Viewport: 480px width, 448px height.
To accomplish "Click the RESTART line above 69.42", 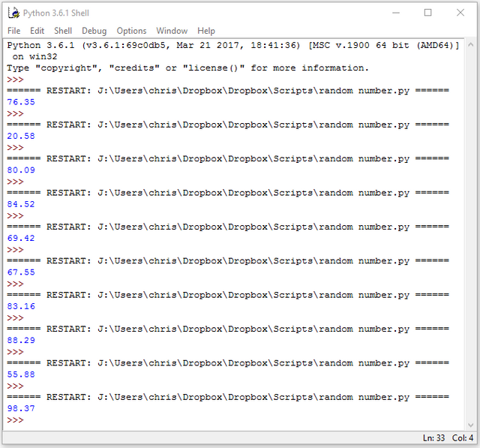I will click(228, 227).
